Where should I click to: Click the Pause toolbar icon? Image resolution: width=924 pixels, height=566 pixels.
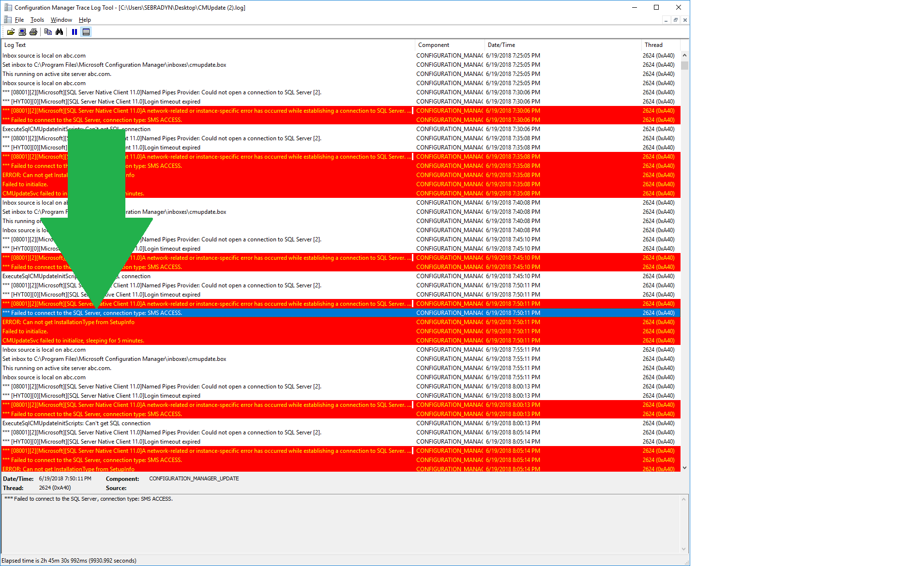tap(75, 32)
